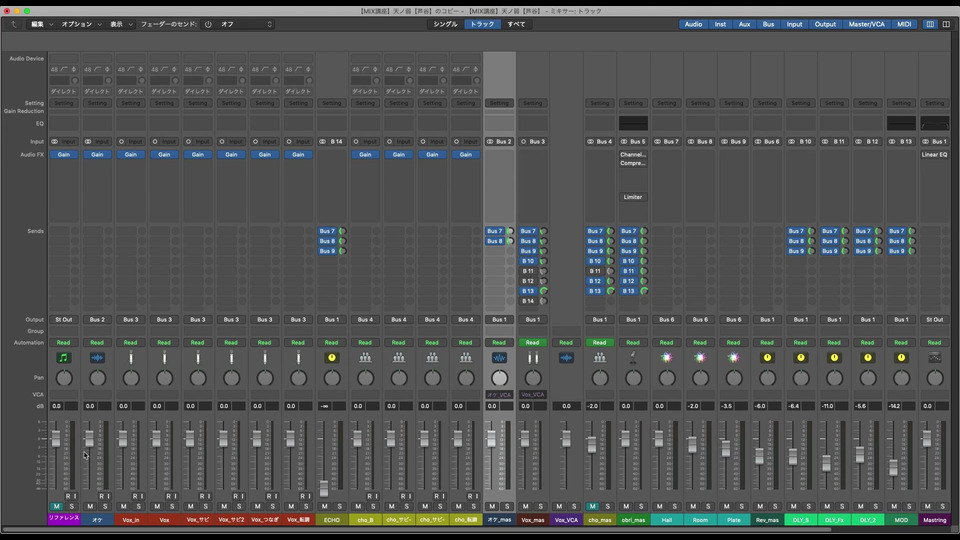Click the track icon on Mastring channel
This screenshot has height=540, width=960.
point(934,357)
